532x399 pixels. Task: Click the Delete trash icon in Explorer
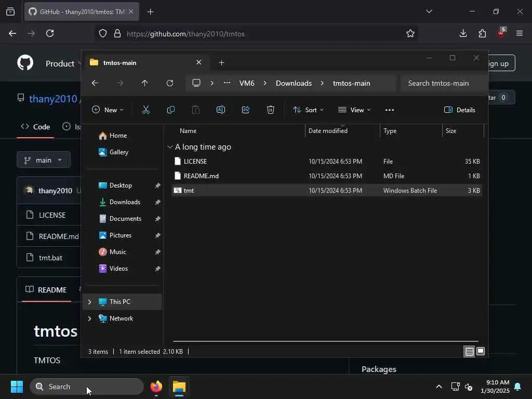(270, 110)
